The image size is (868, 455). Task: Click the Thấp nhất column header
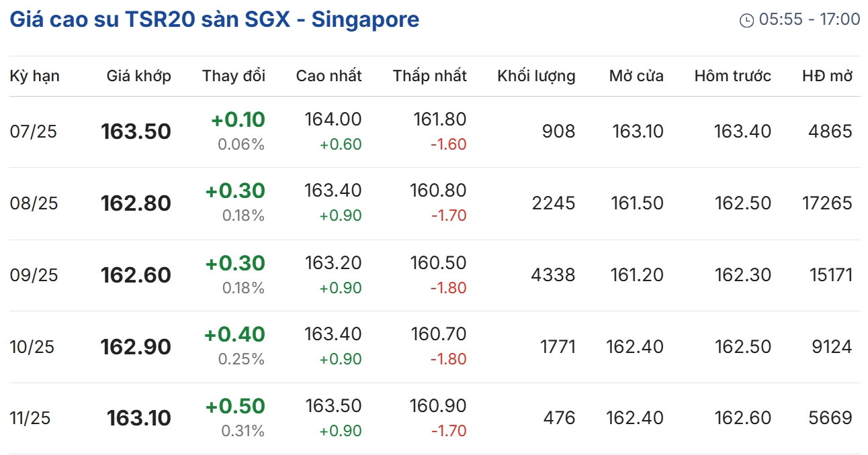click(x=430, y=76)
